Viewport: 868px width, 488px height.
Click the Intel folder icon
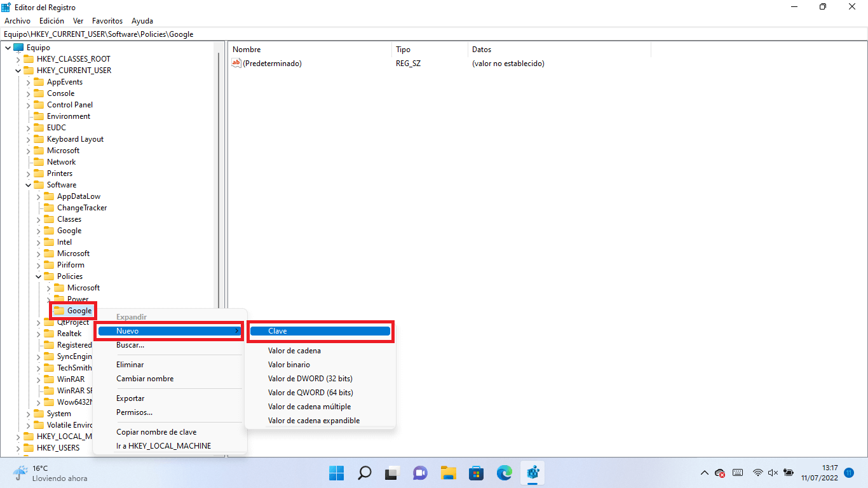pos(49,242)
